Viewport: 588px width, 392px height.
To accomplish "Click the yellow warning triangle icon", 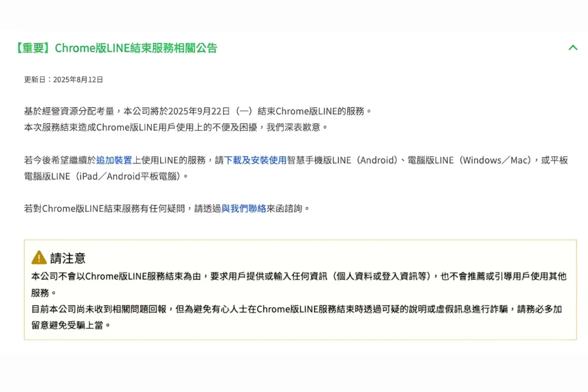I will (x=39, y=258).
